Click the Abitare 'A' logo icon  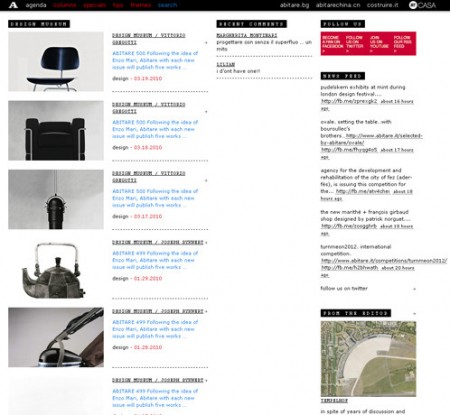[13, 5]
